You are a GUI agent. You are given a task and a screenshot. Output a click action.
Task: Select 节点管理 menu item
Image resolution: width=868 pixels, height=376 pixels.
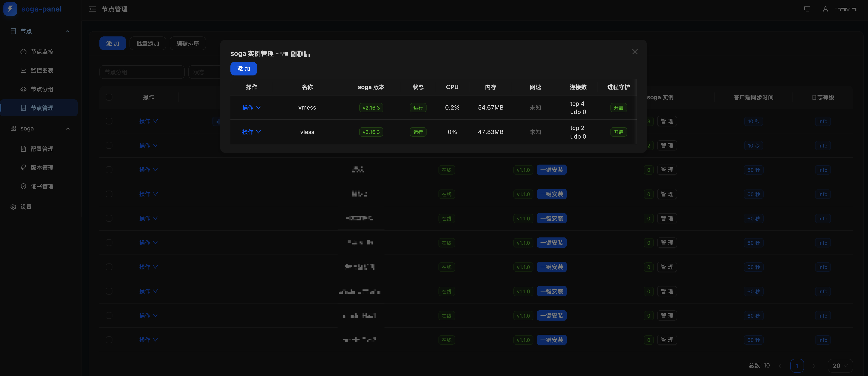click(39, 108)
